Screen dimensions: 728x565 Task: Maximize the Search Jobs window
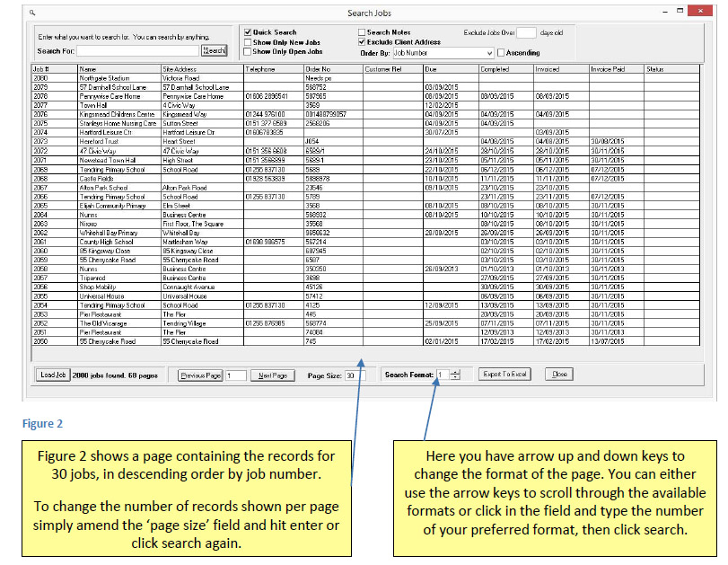click(x=680, y=11)
